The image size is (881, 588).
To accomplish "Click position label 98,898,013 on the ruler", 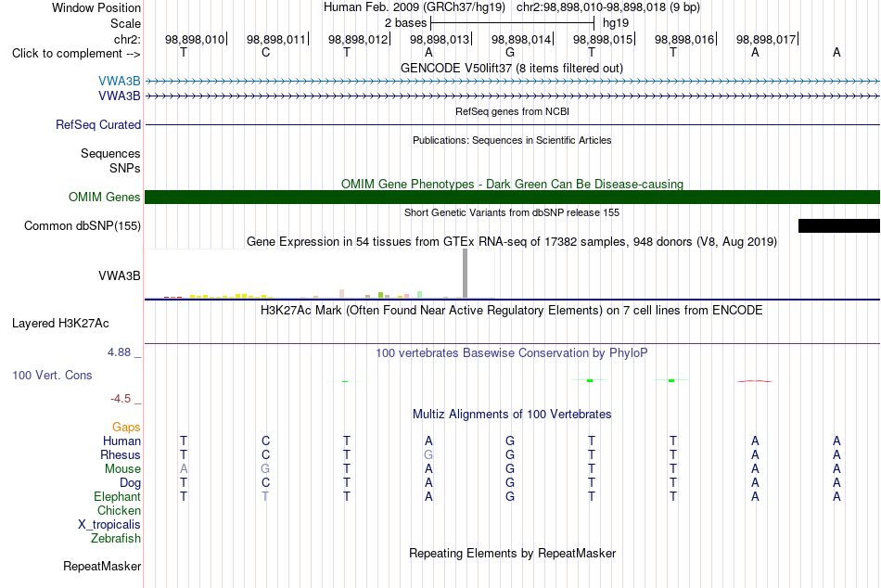I will [x=440, y=39].
